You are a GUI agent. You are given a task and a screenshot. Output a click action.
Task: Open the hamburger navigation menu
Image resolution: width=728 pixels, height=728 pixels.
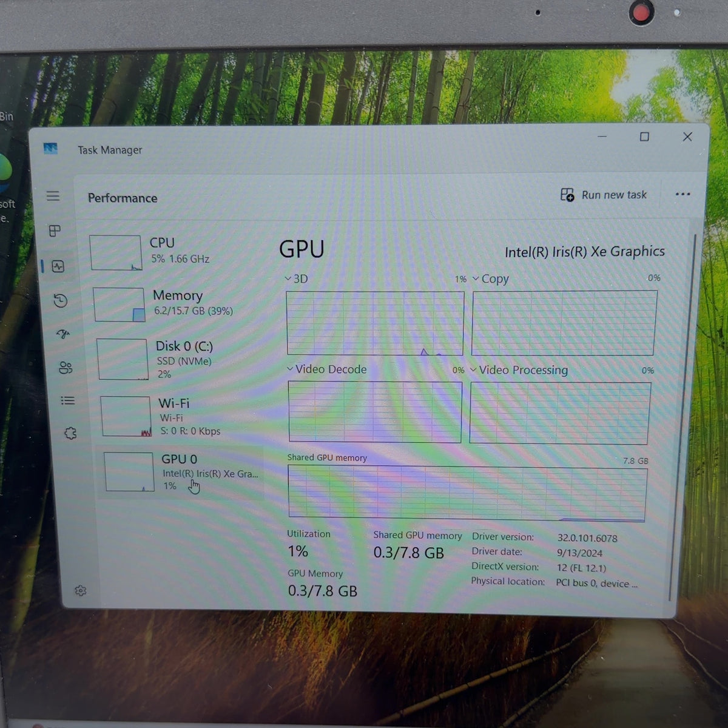[x=53, y=195]
